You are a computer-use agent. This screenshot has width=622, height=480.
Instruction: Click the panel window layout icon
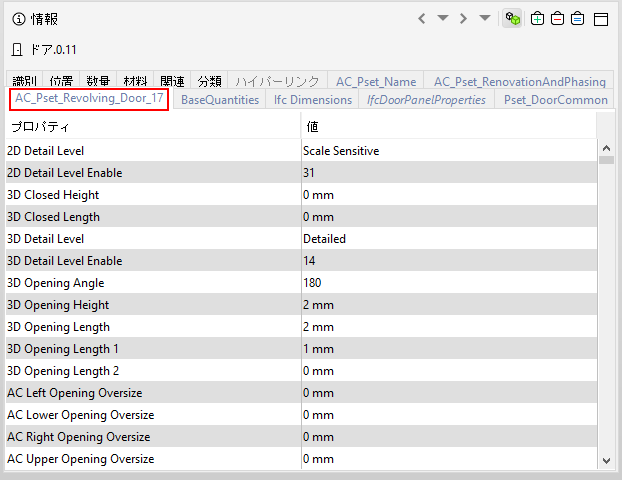601,19
